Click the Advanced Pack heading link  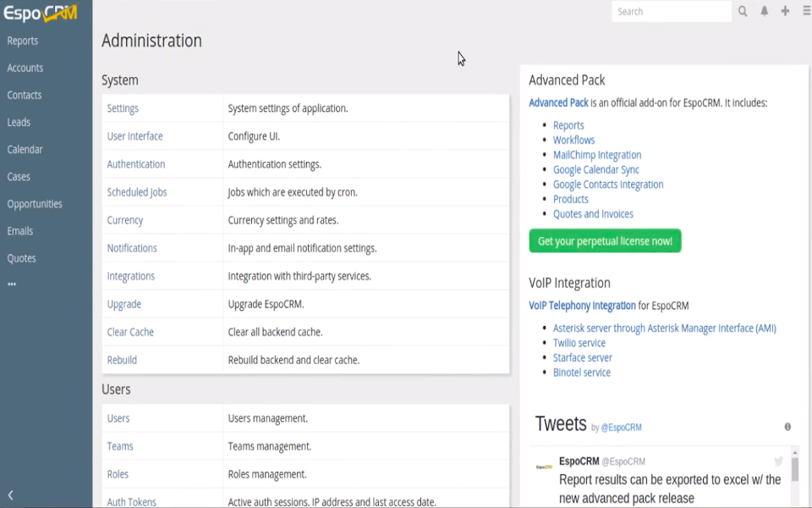point(558,102)
